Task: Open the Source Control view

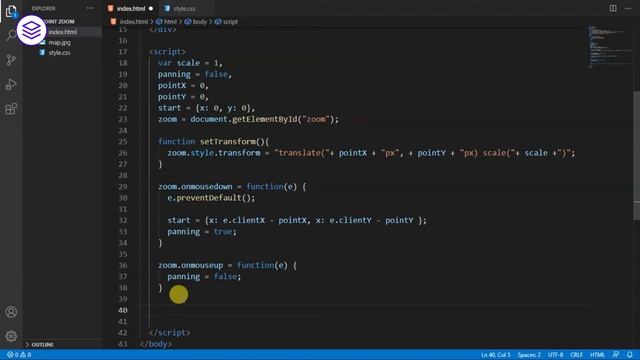Action: [11, 60]
